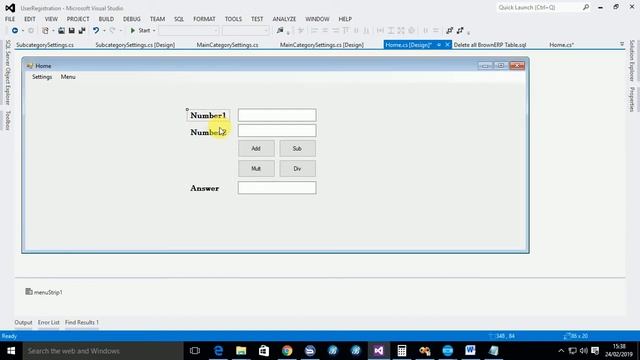The height and width of the screenshot is (360, 640).
Task: Click the network tray icon
Action: pyautogui.click(x=573, y=351)
